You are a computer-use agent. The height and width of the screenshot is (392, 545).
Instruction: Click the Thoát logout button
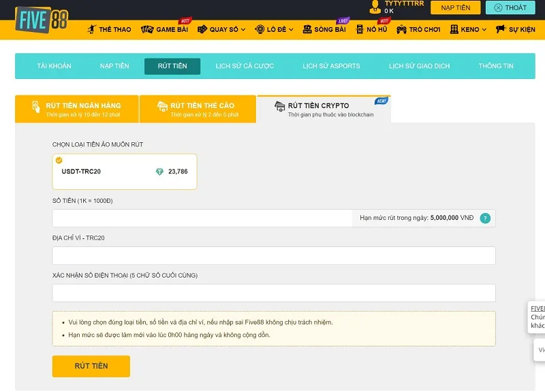point(510,7)
